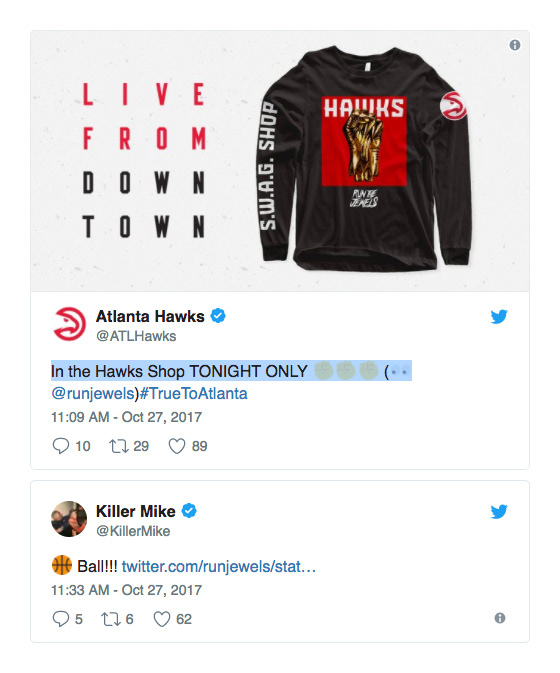Open the info icon in Killer Mike tweet

[x=499, y=618]
